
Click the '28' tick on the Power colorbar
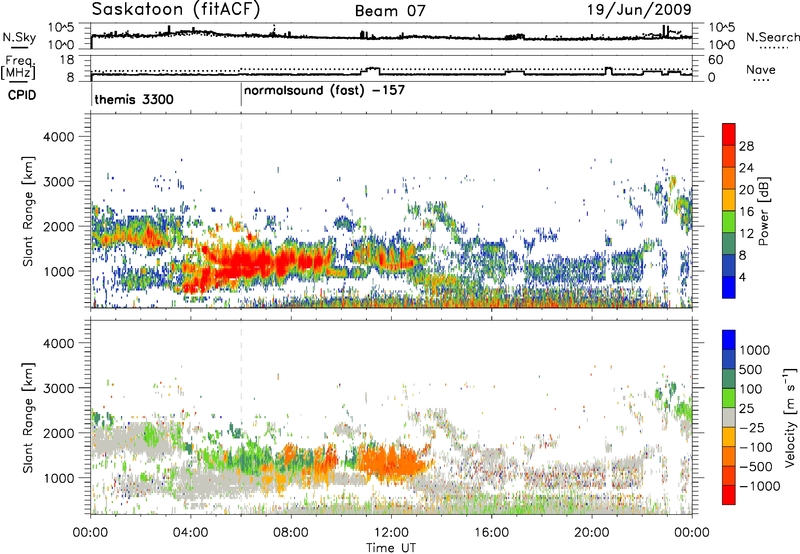[746, 146]
